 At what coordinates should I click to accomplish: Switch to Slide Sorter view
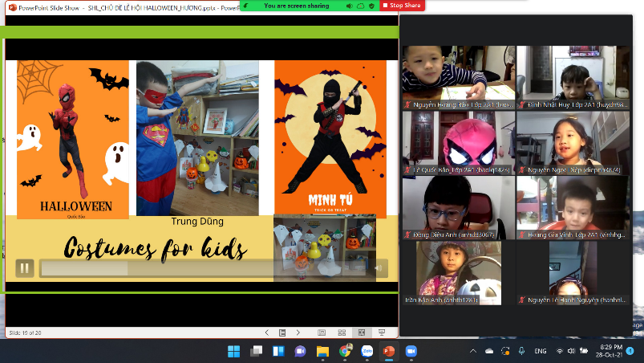342,332
